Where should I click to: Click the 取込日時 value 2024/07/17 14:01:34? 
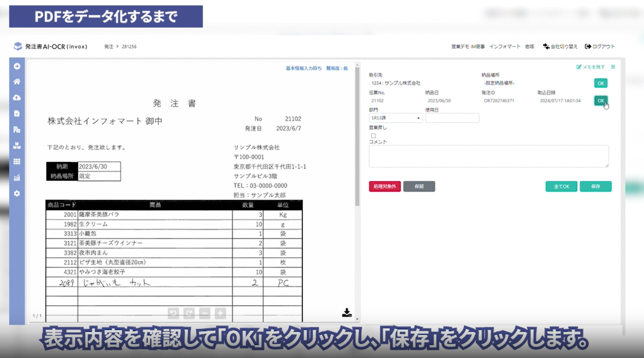pos(560,101)
